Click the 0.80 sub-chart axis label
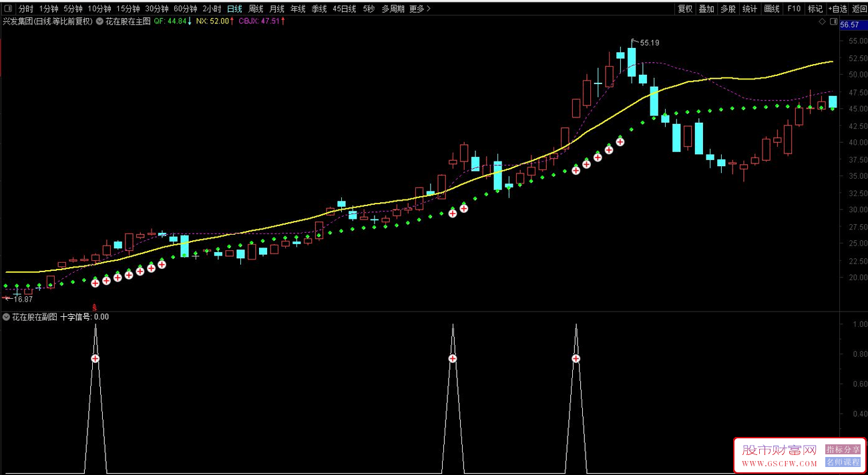 pyautogui.click(x=859, y=354)
